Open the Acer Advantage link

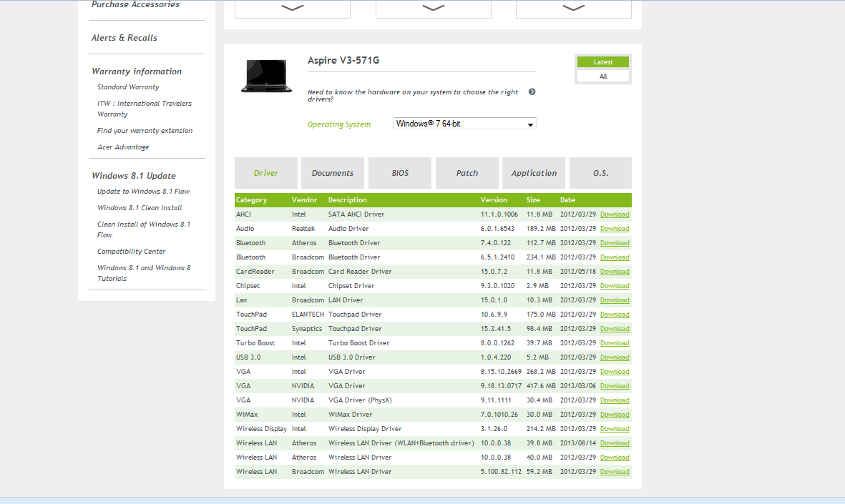click(123, 147)
